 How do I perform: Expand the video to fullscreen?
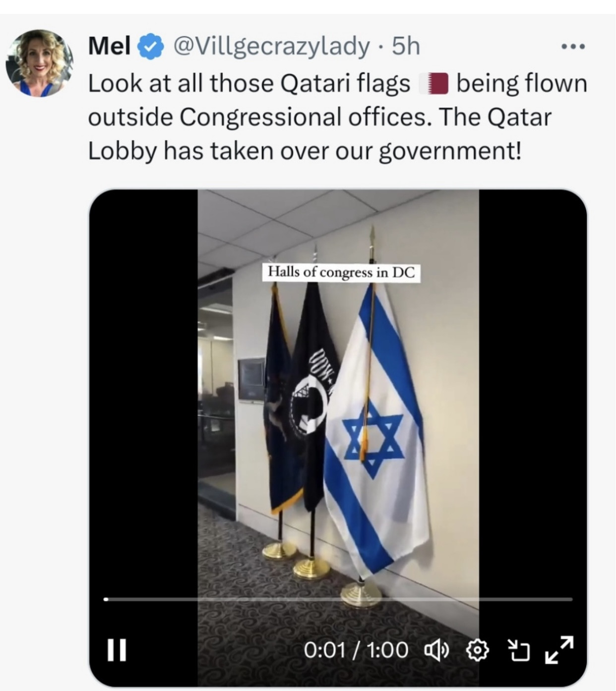point(559,649)
